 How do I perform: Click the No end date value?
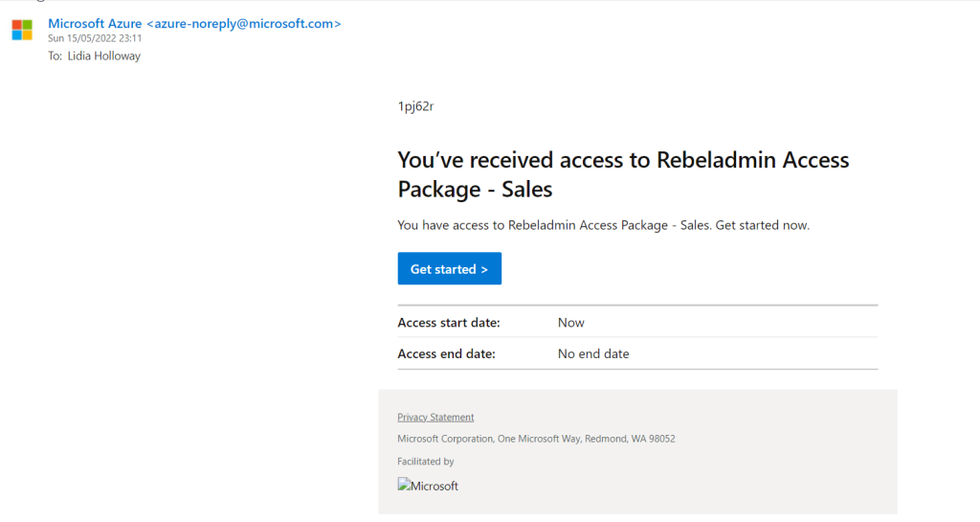(x=593, y=353)
